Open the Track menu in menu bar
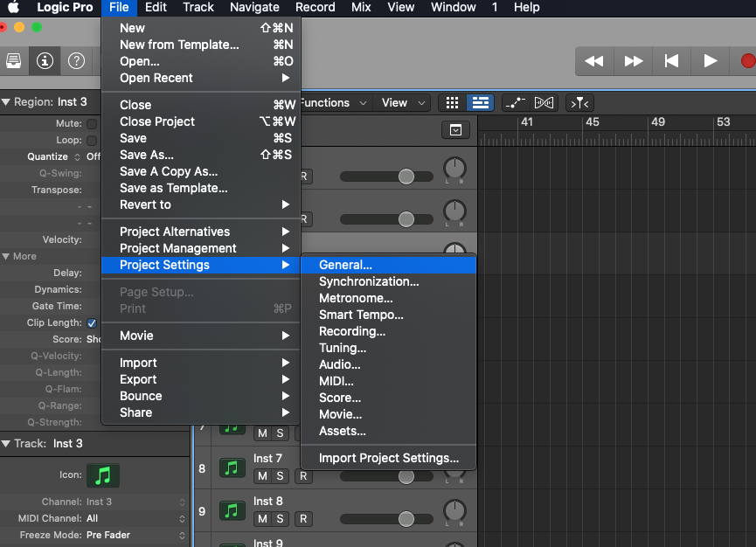Screen dimensions: 756x547 coord(198,7)
